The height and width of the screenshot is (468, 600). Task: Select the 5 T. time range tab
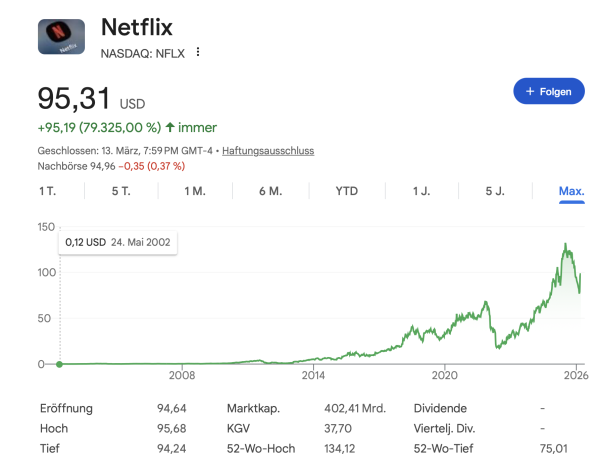tap(121, 191)
